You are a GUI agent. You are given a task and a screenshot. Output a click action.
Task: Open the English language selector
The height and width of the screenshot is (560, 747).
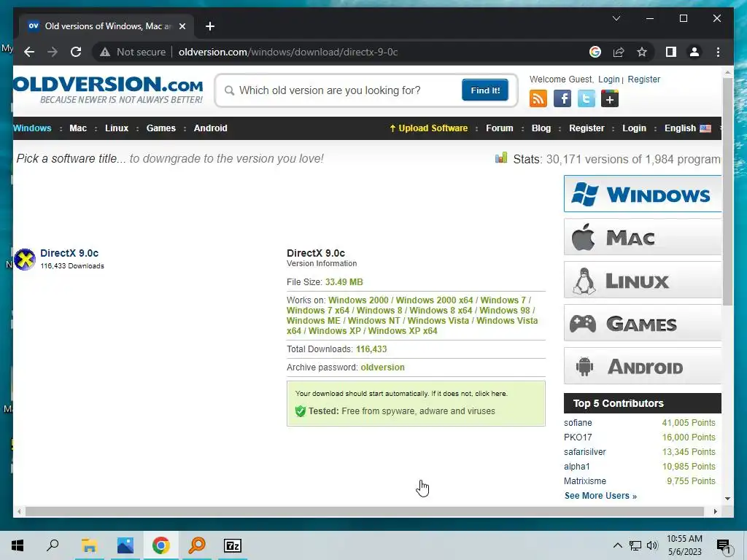[x=687, y=128]
